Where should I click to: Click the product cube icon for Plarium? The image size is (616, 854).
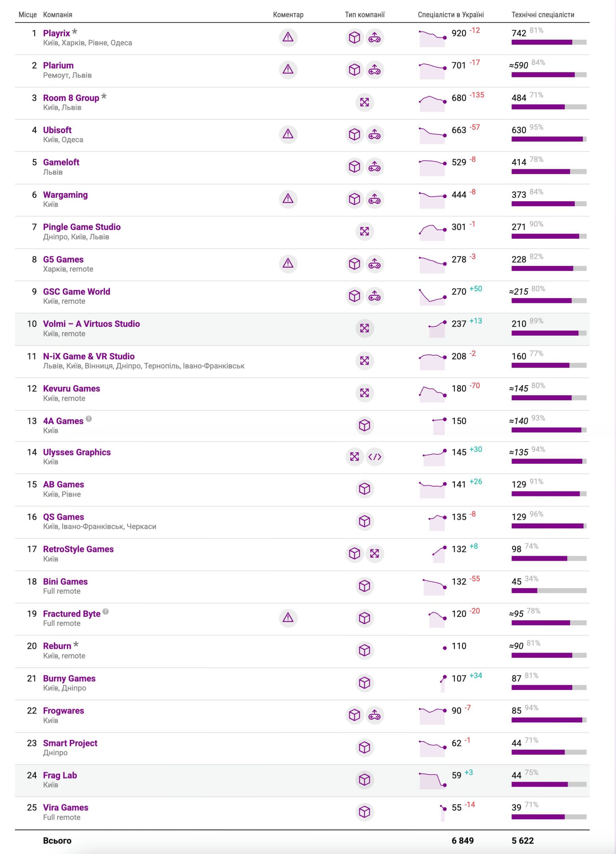[x=354, y=70]
